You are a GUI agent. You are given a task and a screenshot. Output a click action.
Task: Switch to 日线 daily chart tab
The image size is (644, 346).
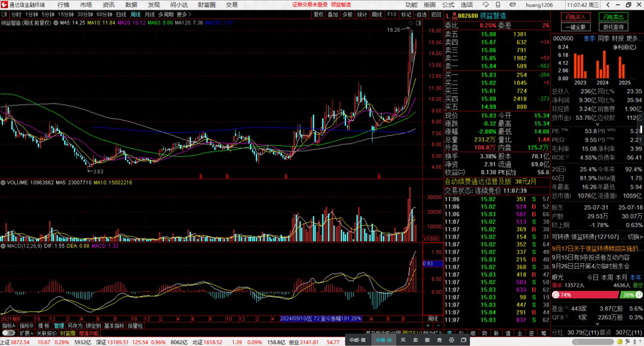tap(121, 14)
